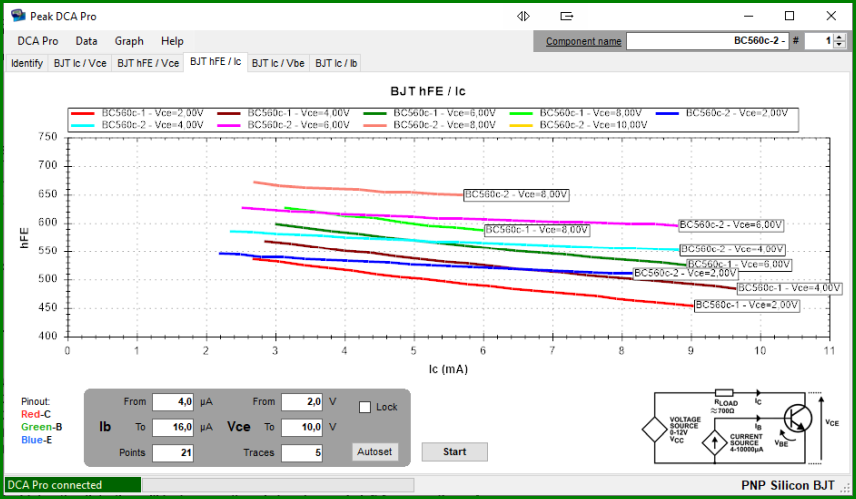Click the status bar progress bar
The image size is (856, 499).
(x=278, y=485)
